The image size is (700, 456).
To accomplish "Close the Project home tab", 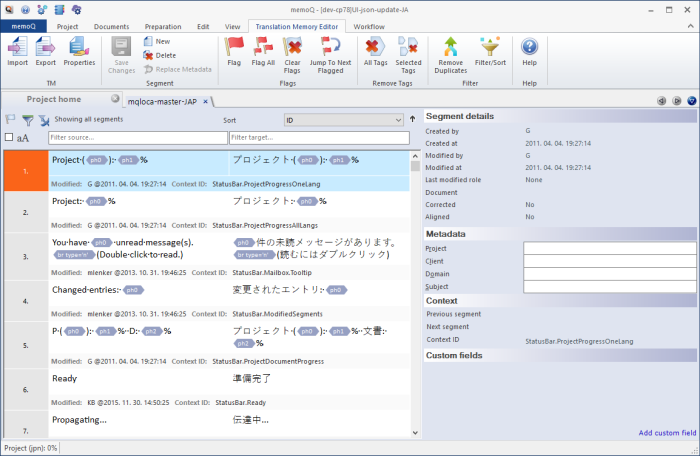I will tap(115, 98).
